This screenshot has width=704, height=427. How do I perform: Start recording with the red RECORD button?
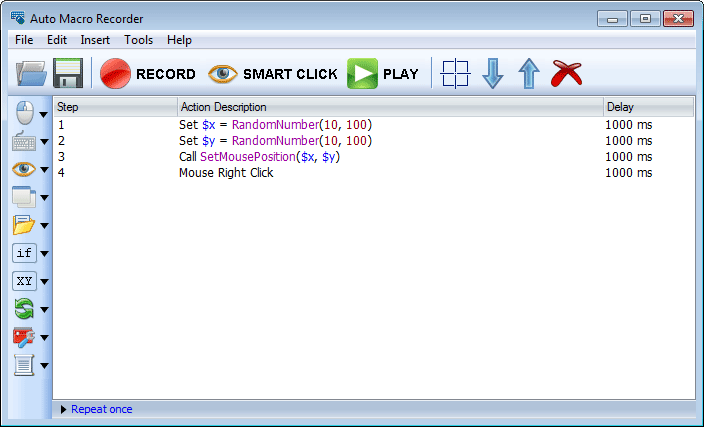[148, 74]
